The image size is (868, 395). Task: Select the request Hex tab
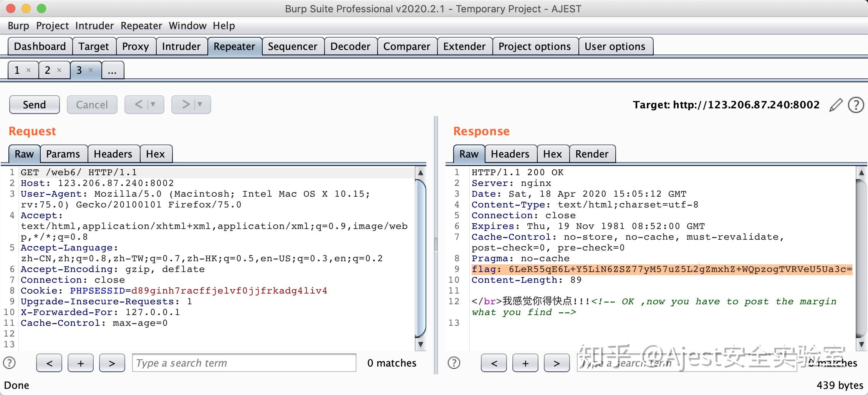156,154
